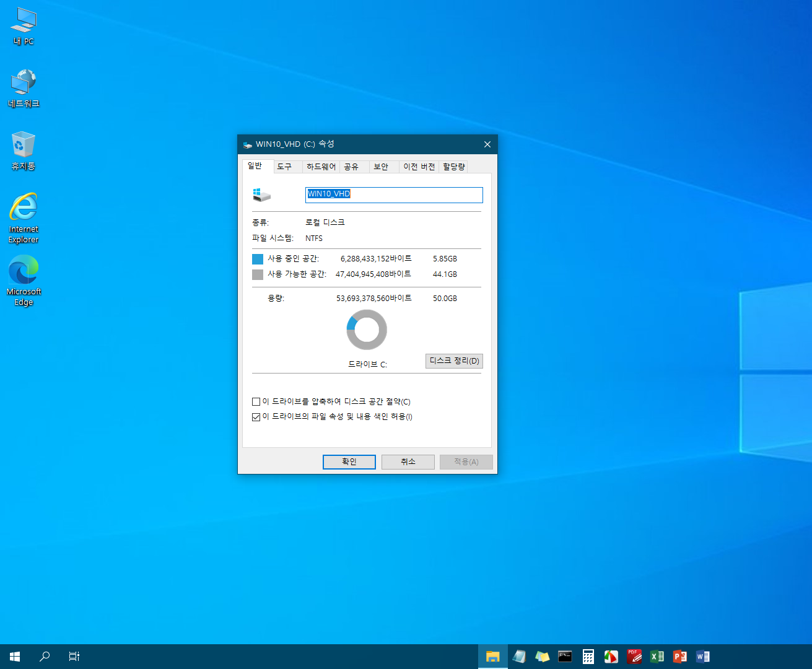The height and width of the screenshot is (669, 812).
Task: Launch the PDF editor taskbar icon
Action: (634, 657)
